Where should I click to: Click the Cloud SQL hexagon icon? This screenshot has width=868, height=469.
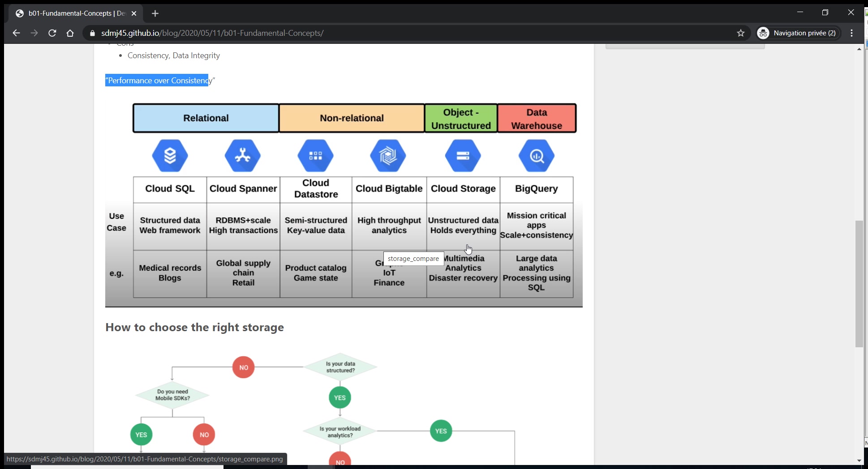[x=170, y=156]
